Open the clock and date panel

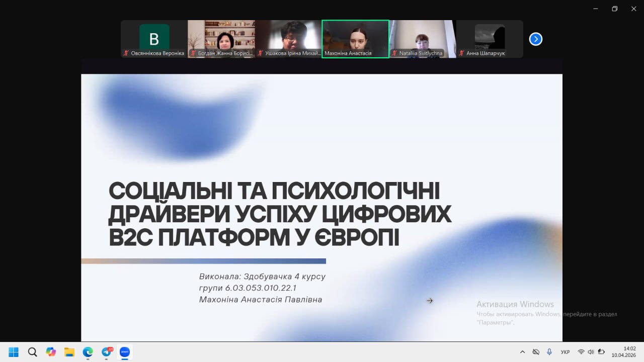coord(623,351)
